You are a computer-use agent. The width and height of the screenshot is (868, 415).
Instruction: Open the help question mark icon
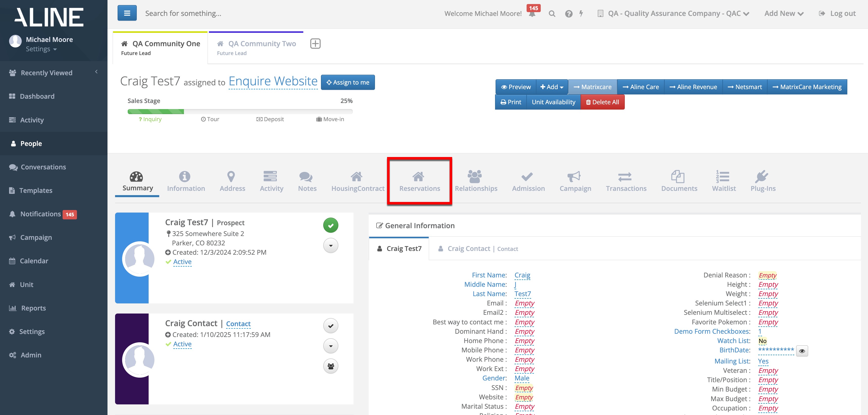point(569,14)
